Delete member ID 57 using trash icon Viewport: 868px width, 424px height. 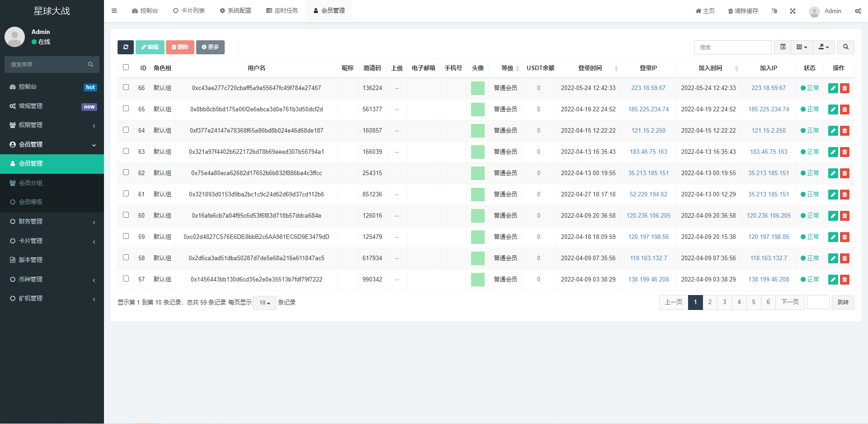pyautogui.click(x=844, y=280)
